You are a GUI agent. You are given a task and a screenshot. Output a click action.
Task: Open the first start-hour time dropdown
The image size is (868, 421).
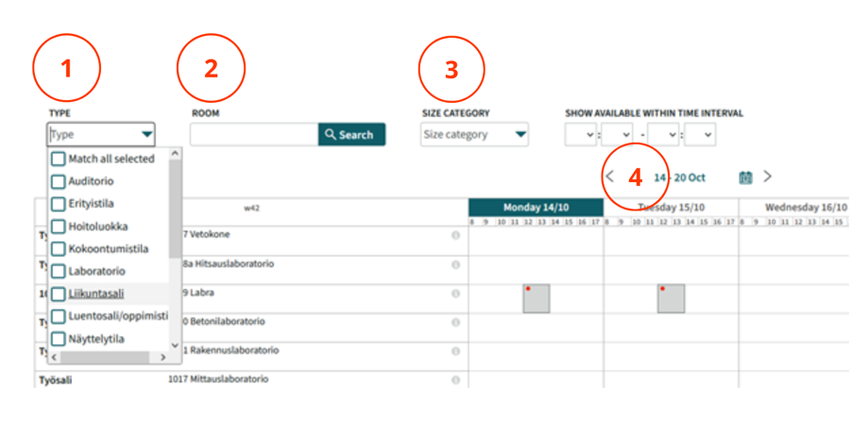click(580, 135)
